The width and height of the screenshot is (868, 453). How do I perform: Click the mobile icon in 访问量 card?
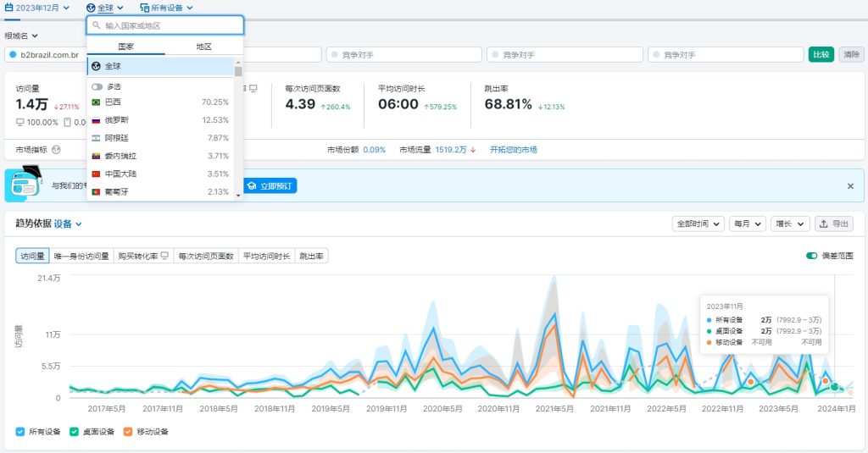point(67,122)
